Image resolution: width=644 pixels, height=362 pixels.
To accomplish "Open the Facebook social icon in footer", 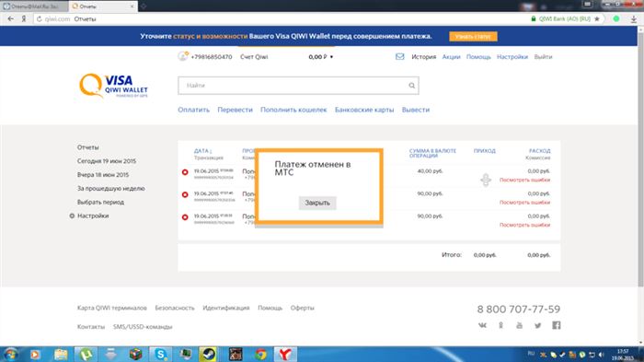I will pos(556,325).
